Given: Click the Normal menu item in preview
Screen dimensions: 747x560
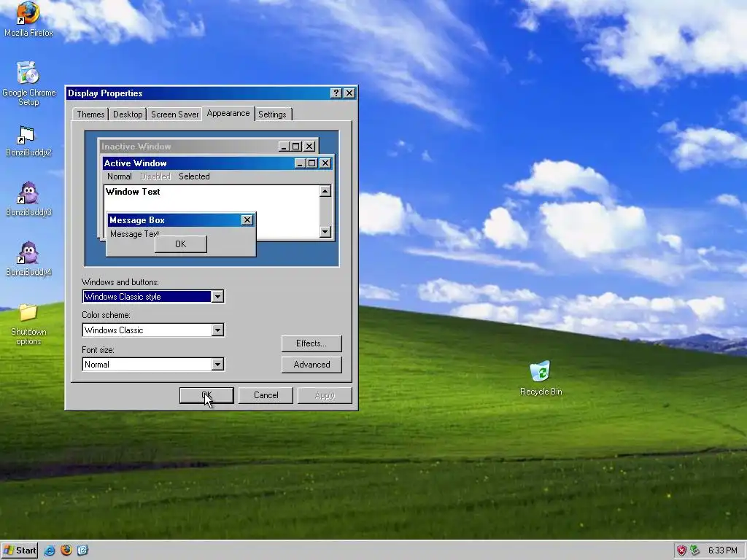Looking at the screenshot, I should [120, 176].
